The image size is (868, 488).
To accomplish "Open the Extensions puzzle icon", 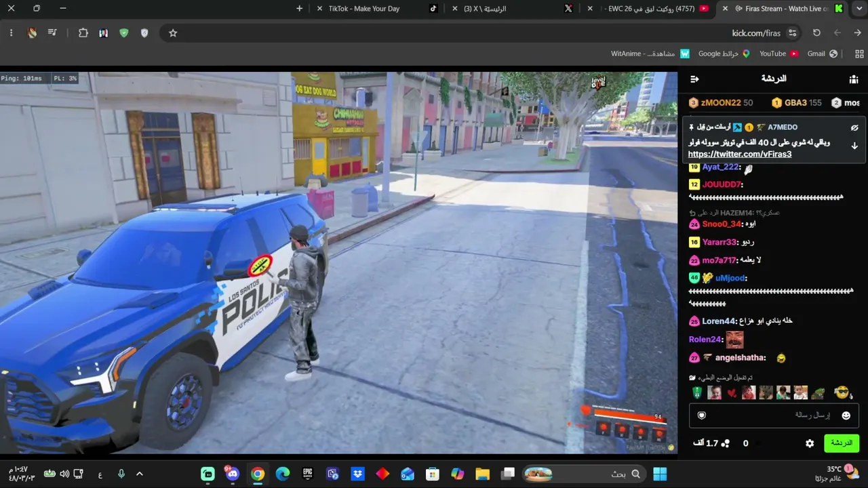I will (x=83, y=33).
